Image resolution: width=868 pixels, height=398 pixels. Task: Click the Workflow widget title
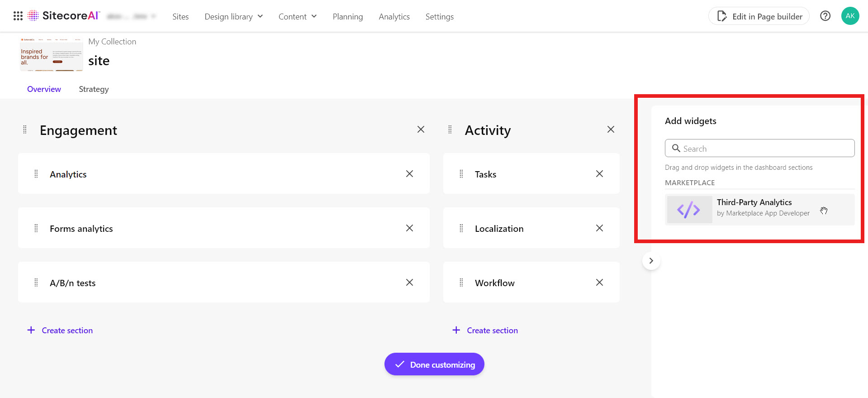click(495, 283)
